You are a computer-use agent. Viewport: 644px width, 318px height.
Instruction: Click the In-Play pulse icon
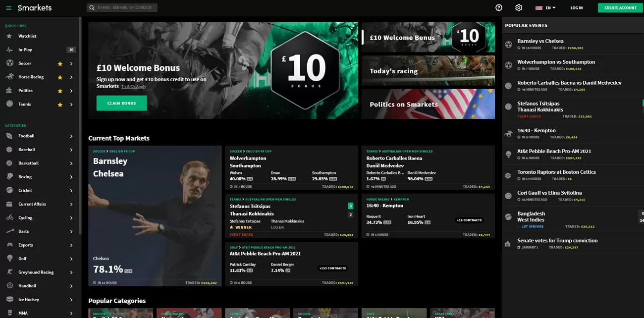pyautogui.click(x=9, y=50)
